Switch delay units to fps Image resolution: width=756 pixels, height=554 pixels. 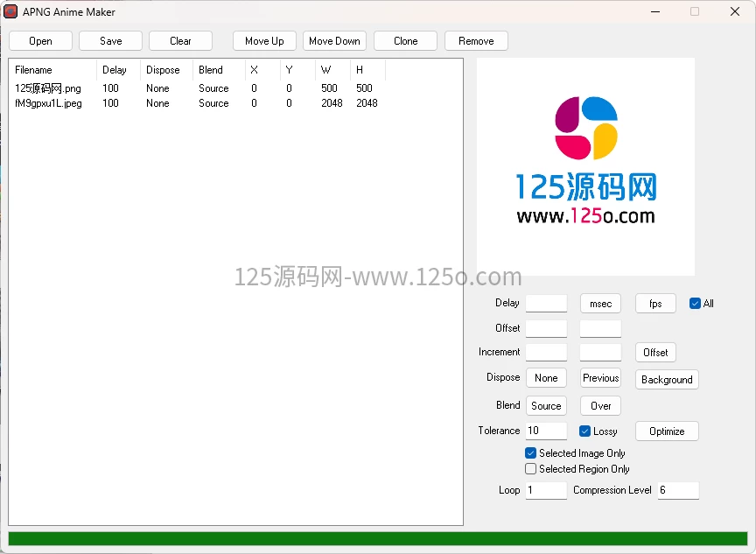tap(655, 303)
